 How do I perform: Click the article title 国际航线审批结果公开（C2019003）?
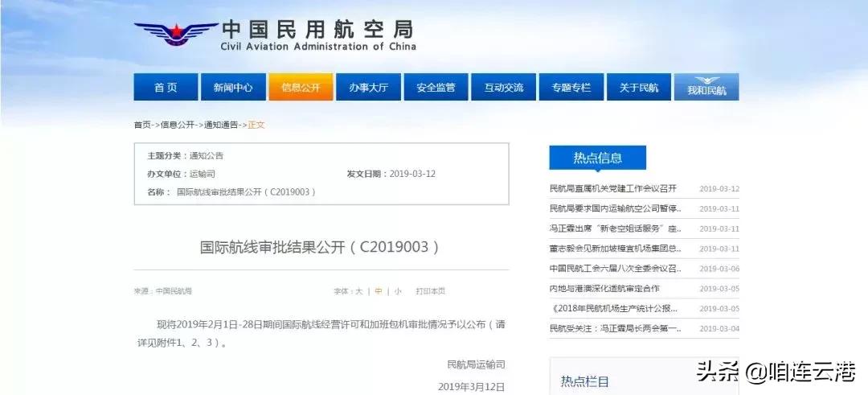pos(321,247)
